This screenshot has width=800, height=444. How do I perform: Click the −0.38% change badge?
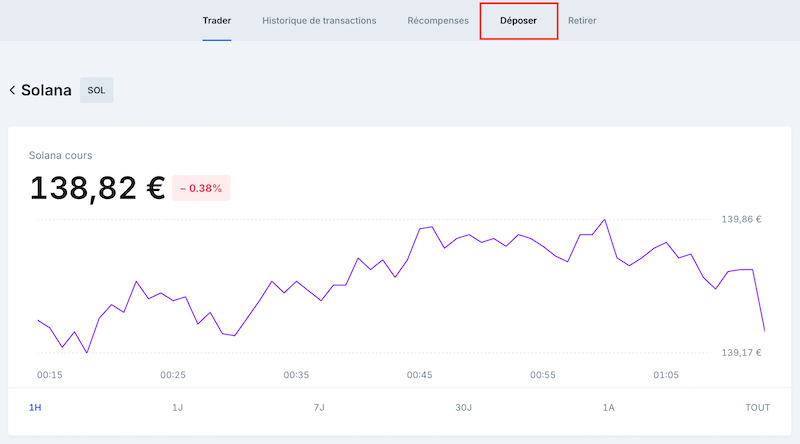[201, 188]
